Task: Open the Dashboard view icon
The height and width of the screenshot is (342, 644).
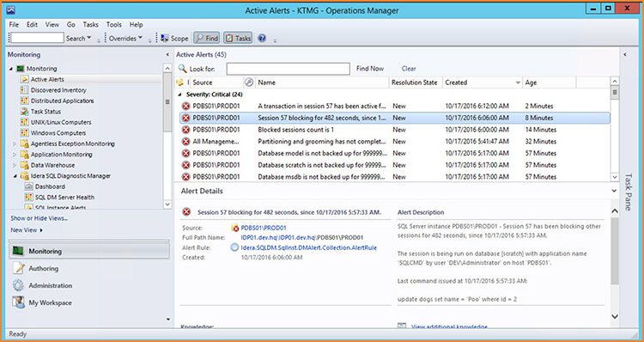Action: click(x=28, y=186)
